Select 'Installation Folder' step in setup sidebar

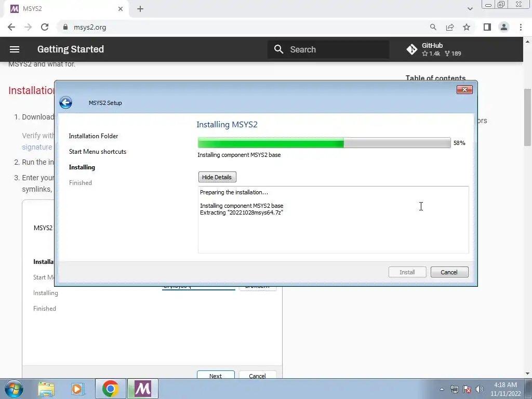(94, 136)
